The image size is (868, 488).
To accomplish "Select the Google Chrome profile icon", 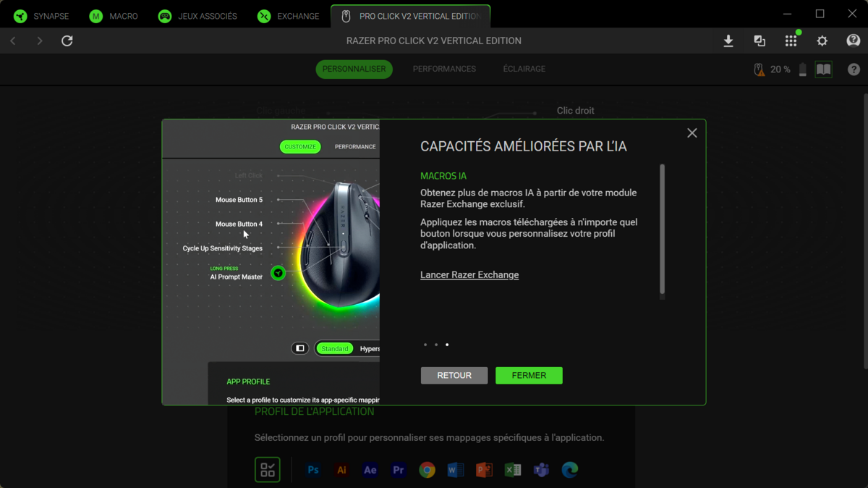I will tap(427, 470).
